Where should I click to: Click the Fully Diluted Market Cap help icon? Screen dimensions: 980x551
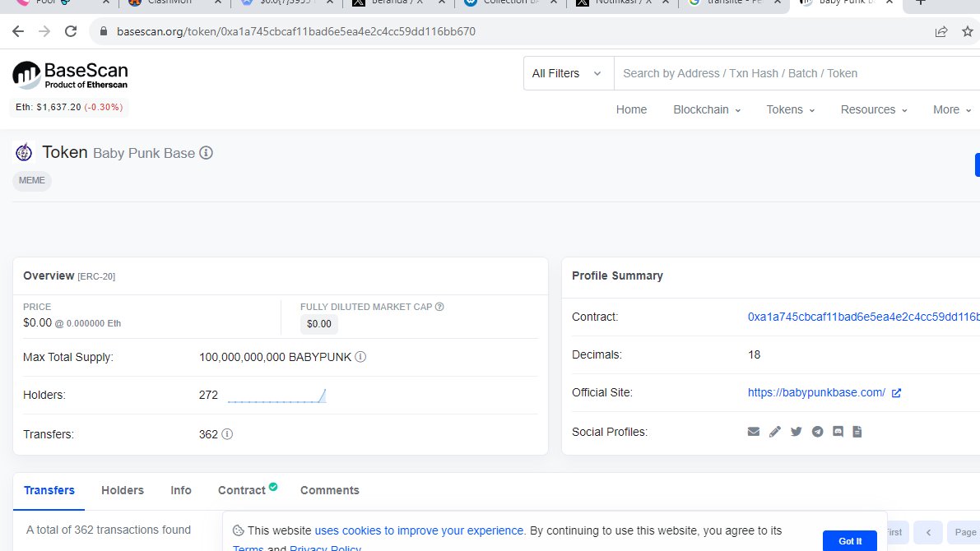point(439,307)
